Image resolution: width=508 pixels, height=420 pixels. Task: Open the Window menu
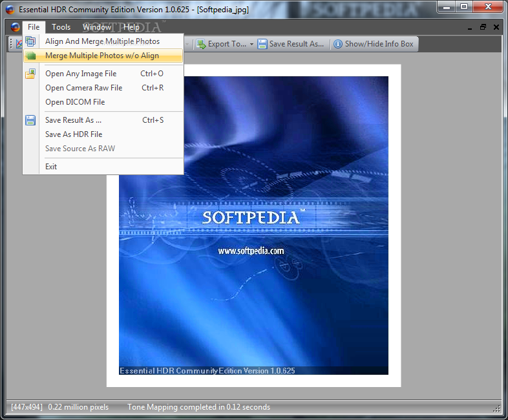point(97,27)
